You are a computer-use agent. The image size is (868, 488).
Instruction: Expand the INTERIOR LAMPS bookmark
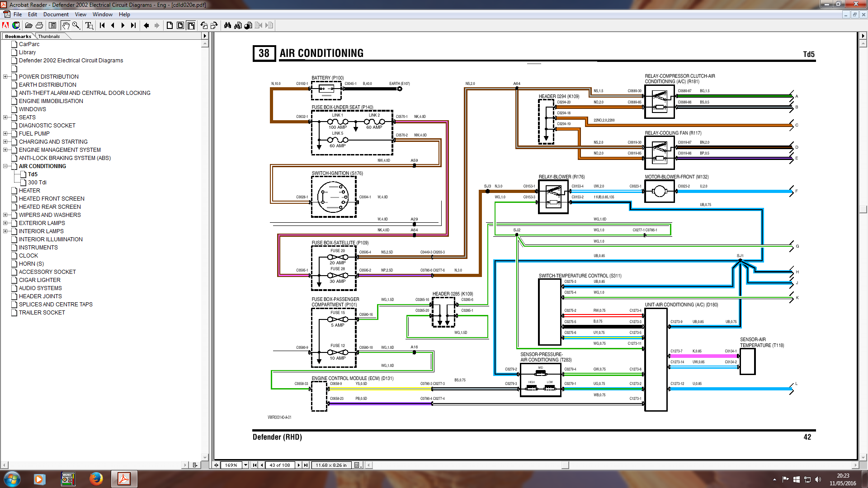(5, 231)
